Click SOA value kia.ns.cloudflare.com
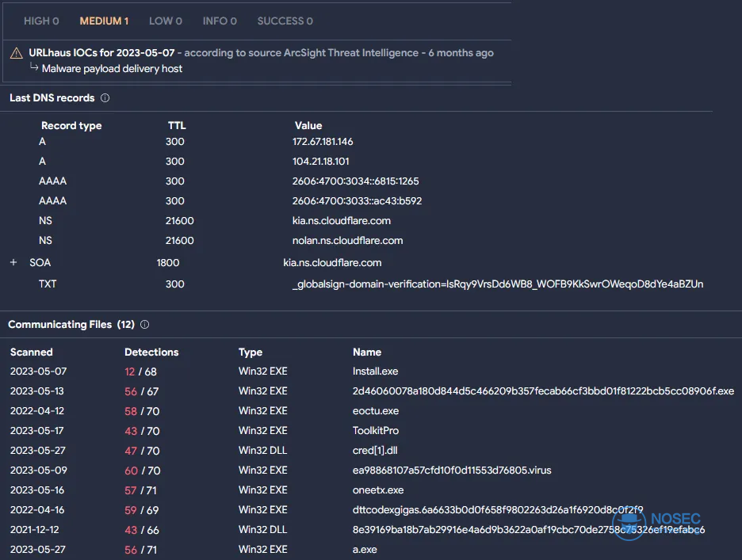742x560 pixels. 332,262
